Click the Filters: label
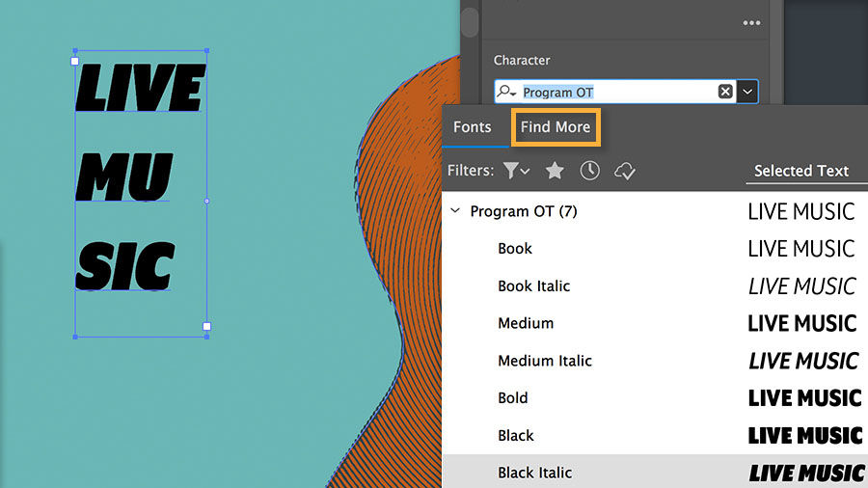The image size is (868, 488). [471, 171]
